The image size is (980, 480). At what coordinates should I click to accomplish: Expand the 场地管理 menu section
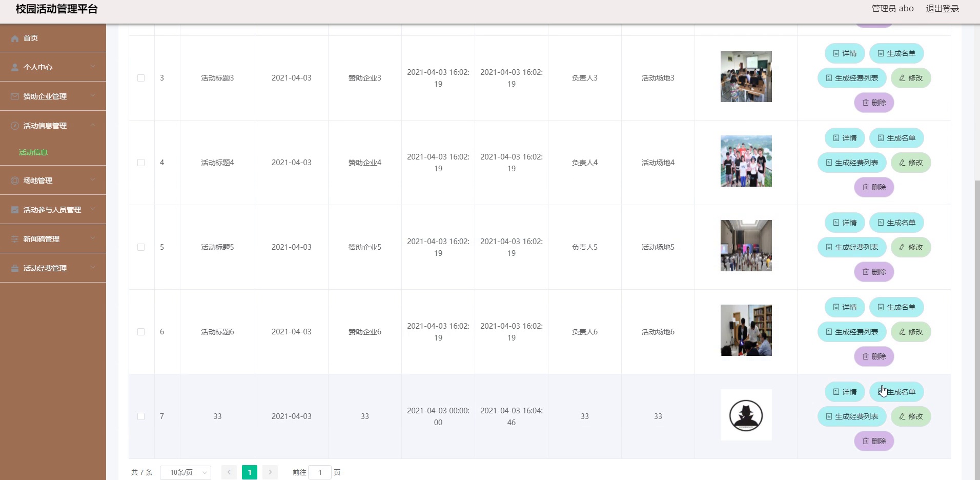click(93, 180)
